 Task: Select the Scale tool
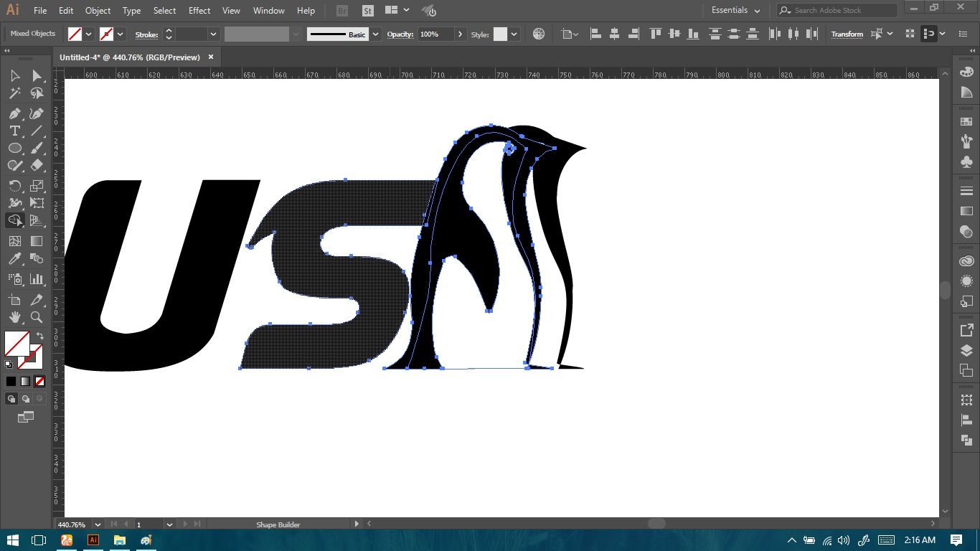pos(37,186)
